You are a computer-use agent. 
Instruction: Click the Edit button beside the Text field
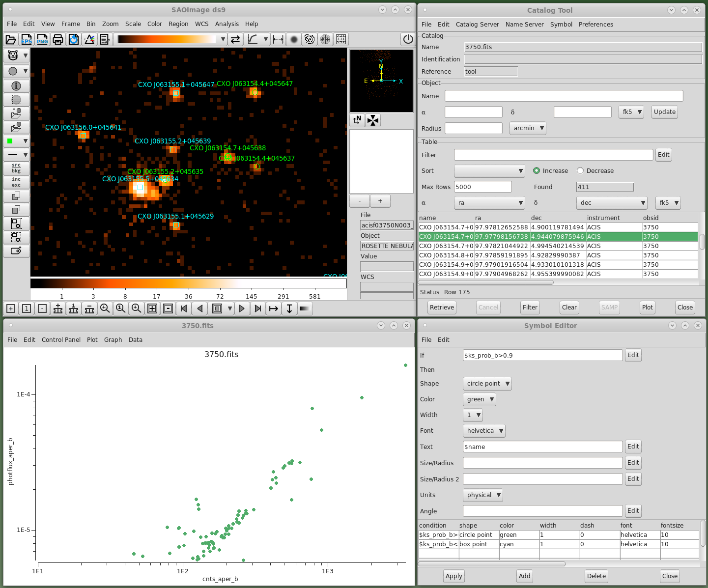point(633,447)
